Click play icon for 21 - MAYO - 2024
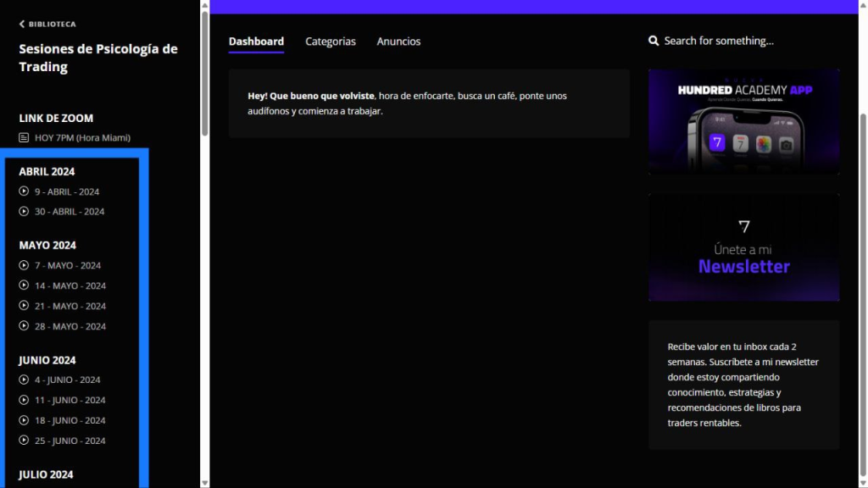The image size is (868, 488). (x=25, y=306)
